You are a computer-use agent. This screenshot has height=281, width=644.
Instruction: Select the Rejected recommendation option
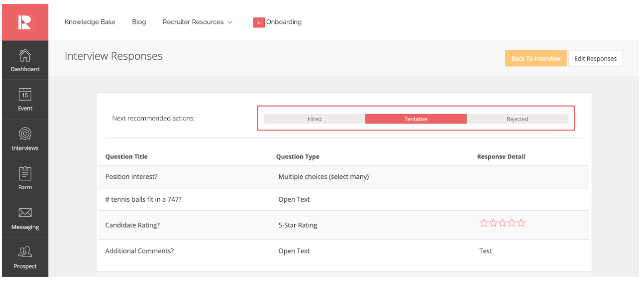[x=517, y=119]
